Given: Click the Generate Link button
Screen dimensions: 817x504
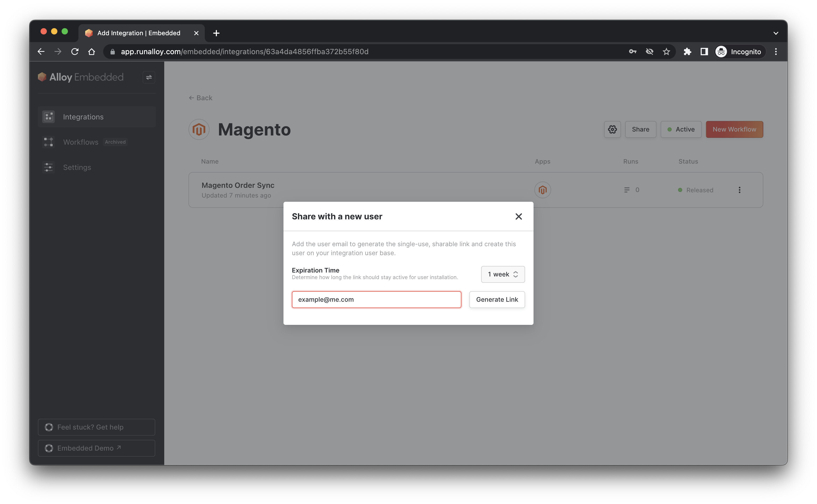Looking at the screenshot, I should point(496,299).
